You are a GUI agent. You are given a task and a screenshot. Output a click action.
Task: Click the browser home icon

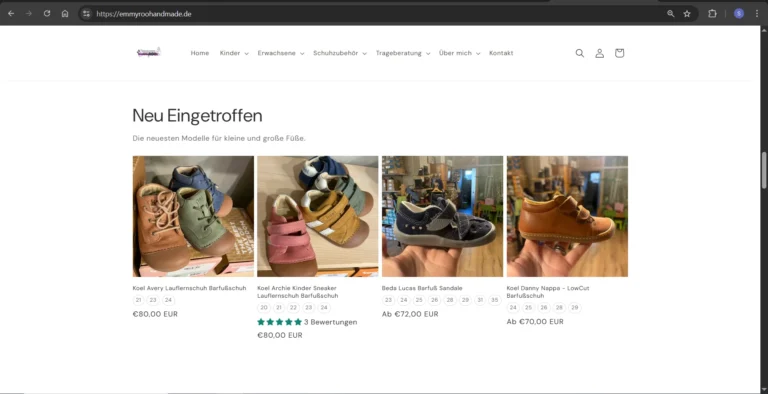coord(65,14)
